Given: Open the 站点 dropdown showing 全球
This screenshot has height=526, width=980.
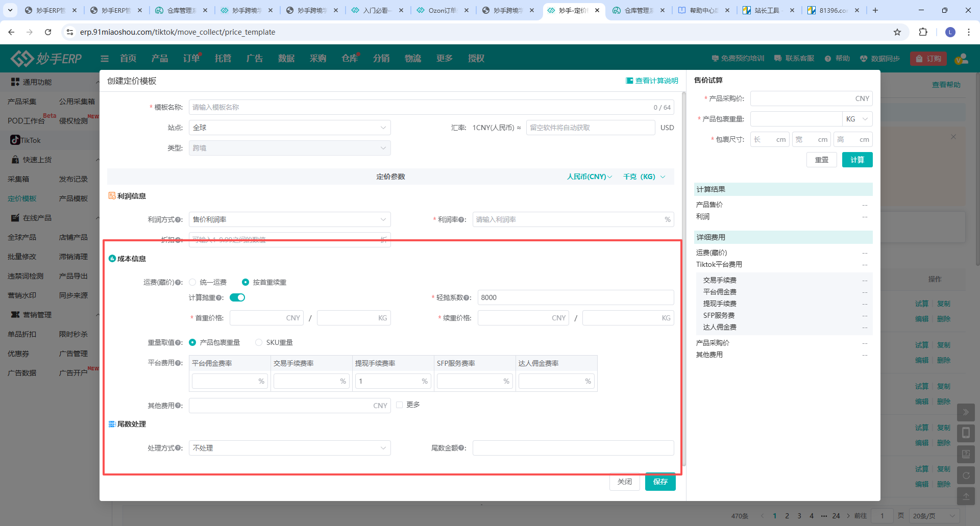Looking at the screenshot, I should point(289,128).
